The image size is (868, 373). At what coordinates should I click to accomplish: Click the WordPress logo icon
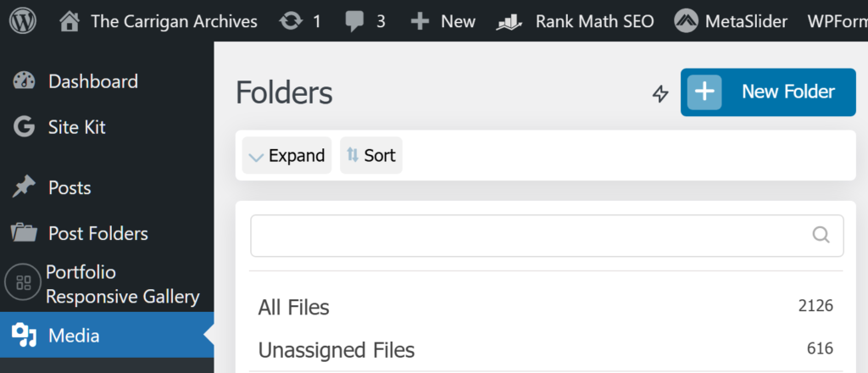pyautogui.click(x=24, y=21)
